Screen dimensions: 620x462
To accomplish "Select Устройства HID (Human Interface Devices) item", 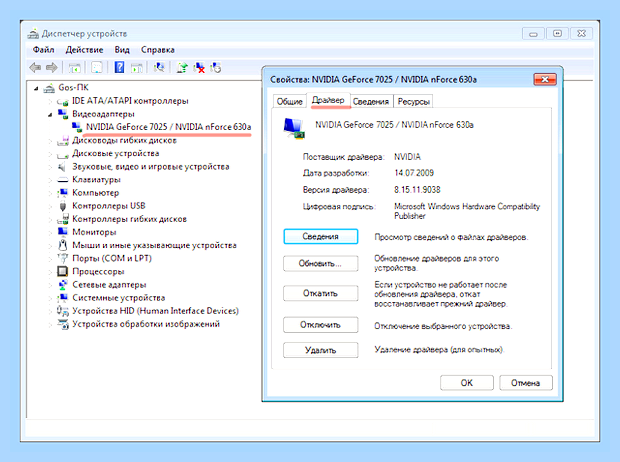I will tap(155, 311).
